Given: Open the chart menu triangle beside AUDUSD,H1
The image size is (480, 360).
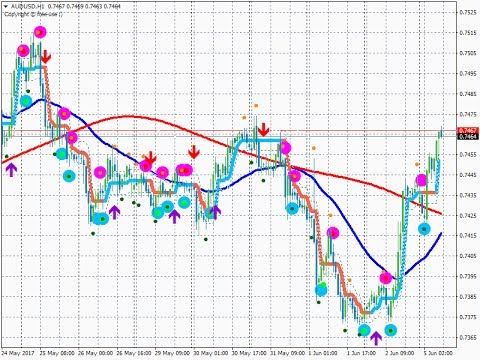Looking at the screenshot, I should pyautogui.click(x=6, y=6).
